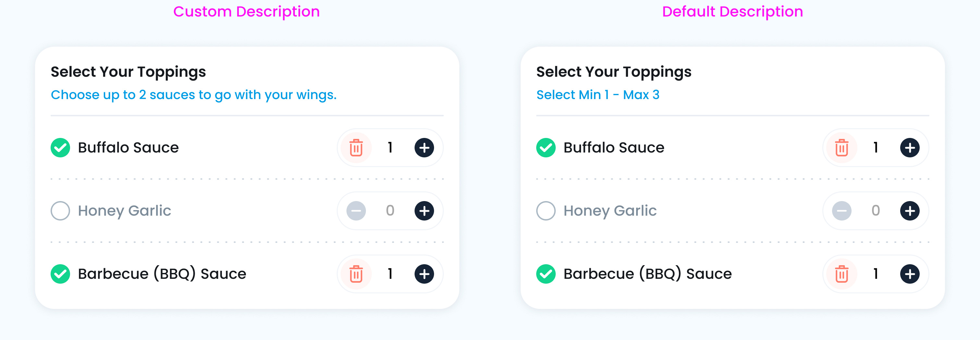The width and height of the screenshot is (980, 340).
Task: Add one Honey Garlic in Default Description card
Action: [910, 210]
